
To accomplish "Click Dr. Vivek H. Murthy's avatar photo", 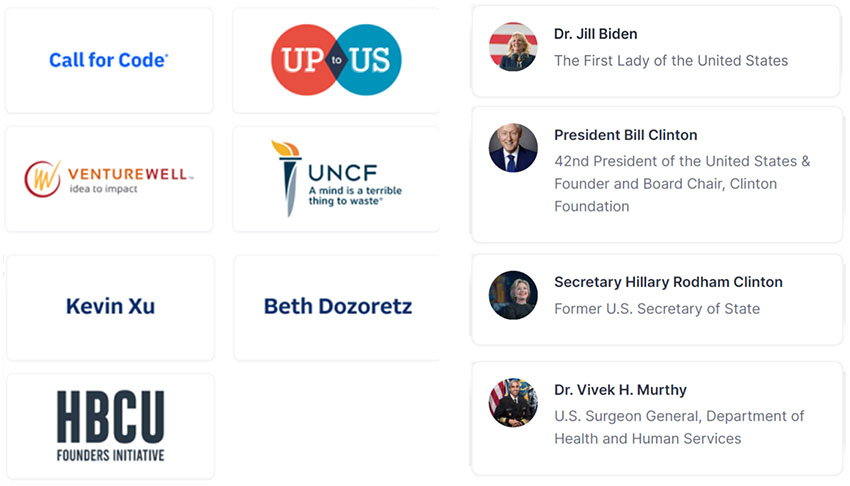I will (513, 403).
